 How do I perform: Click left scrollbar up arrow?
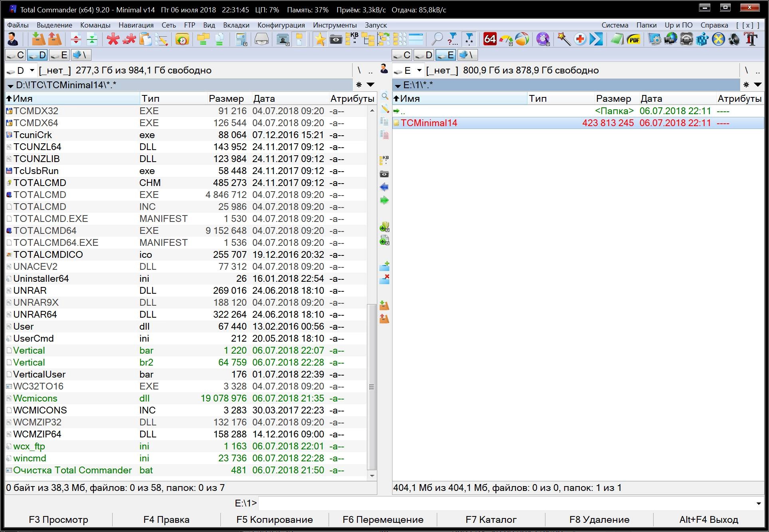pos(372,111)
